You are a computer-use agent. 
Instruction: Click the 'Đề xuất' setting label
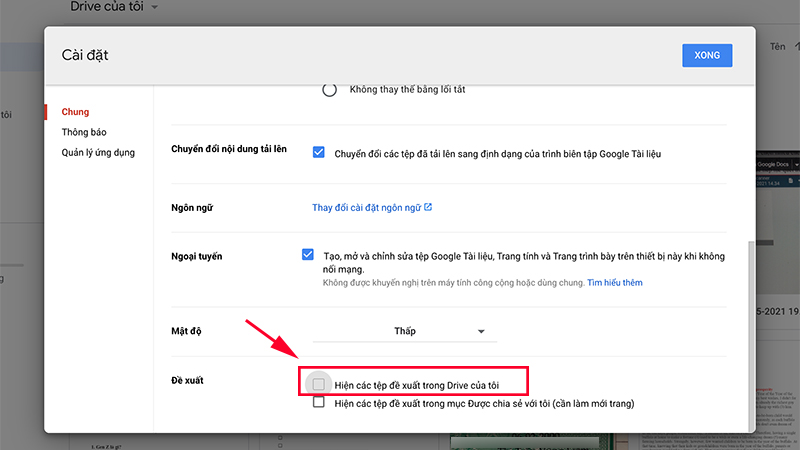coord(187,380)
